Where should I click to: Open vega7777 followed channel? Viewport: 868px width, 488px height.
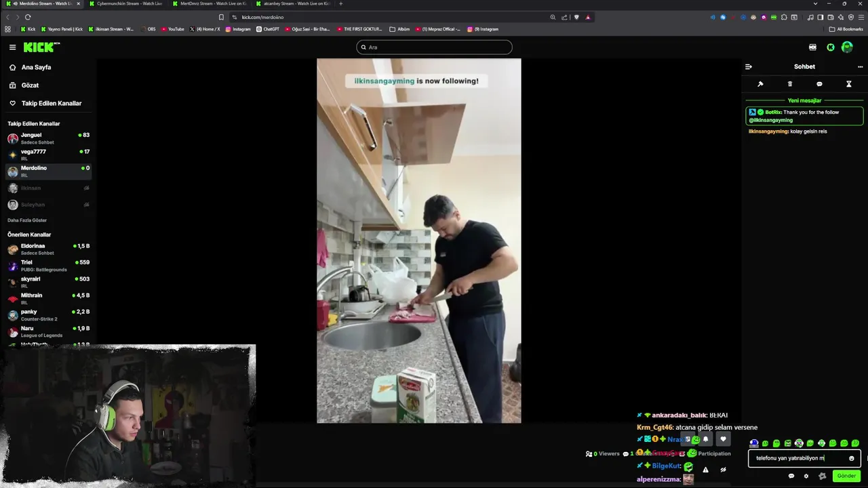coord(48,155)
